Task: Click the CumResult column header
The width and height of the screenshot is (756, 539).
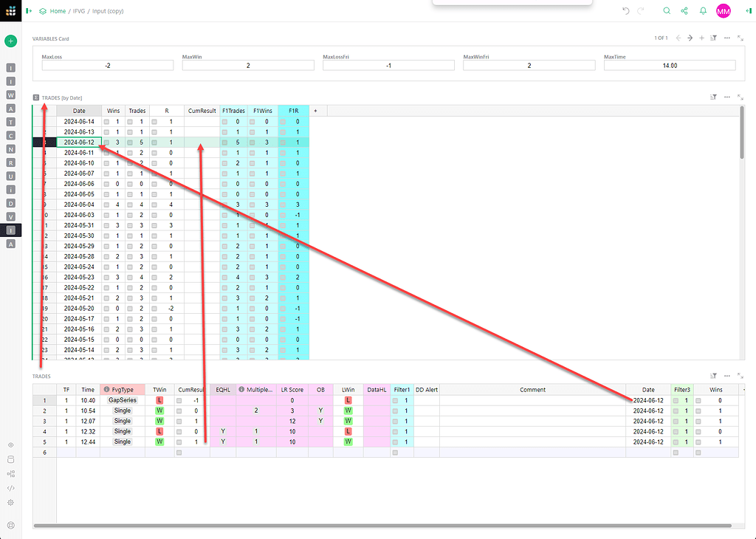Action: tap(202, 111)
